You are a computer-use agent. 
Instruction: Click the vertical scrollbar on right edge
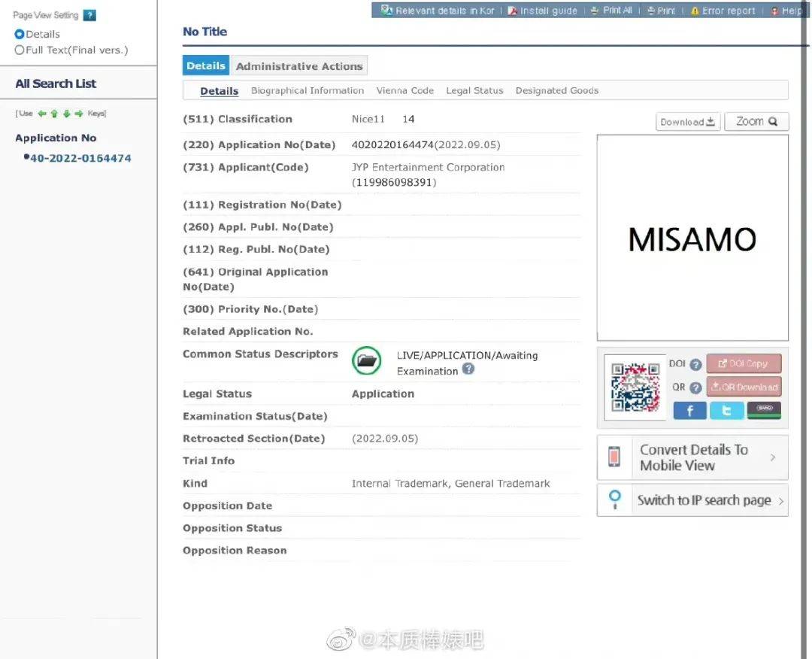tap(804, 329)
